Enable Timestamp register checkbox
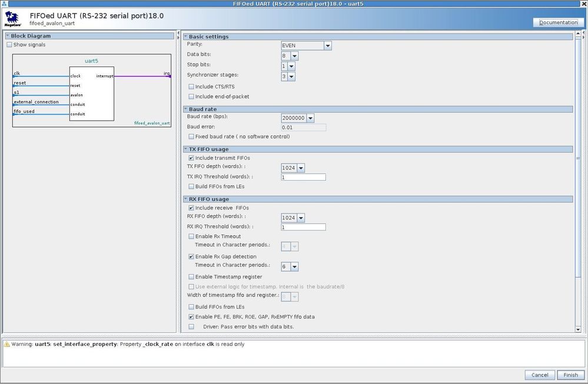588x384 pixels. [x=191, y=277]
